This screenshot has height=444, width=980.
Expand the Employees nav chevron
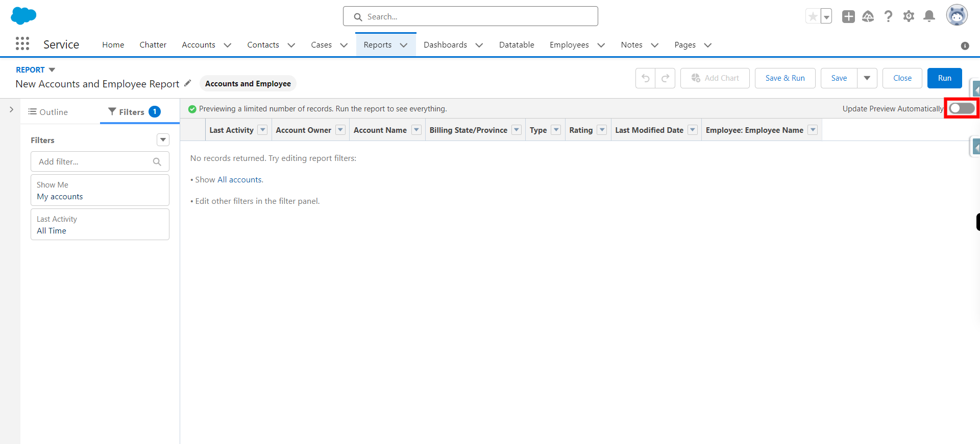pos(601,45)
